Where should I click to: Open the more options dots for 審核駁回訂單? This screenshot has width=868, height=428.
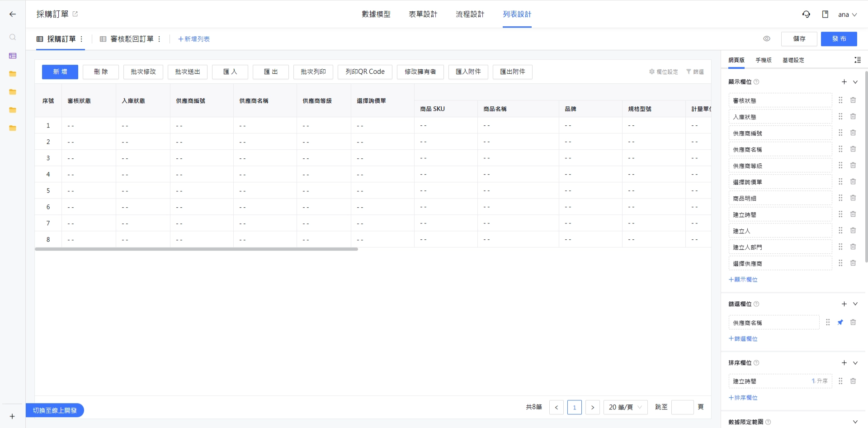tap(159, 39)
